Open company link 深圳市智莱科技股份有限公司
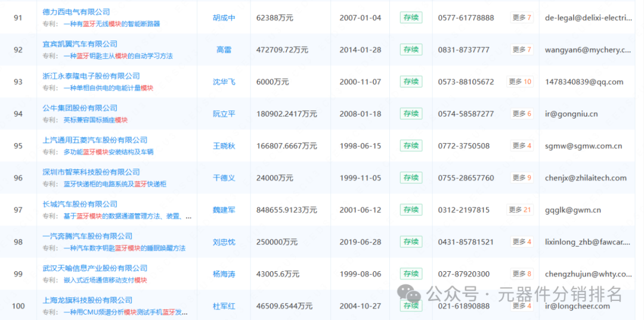Viewport: 644px width, 320px height. 91,172
